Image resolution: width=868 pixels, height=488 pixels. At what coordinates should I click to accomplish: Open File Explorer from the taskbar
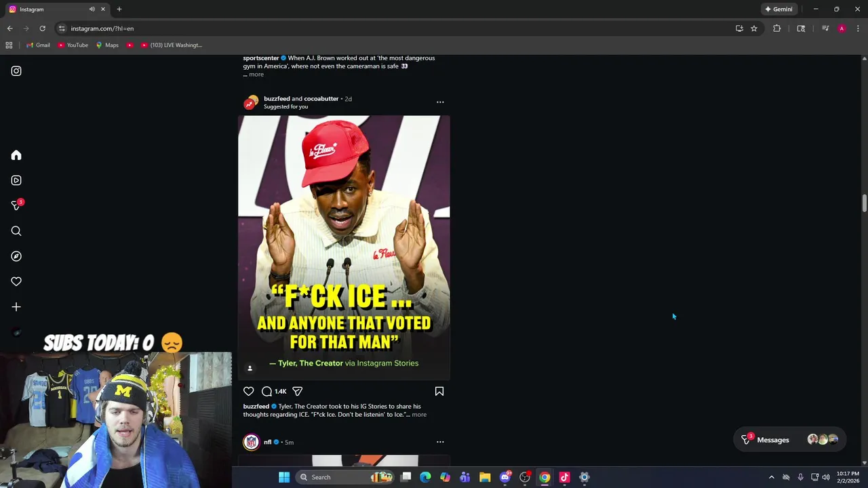[485, 477]
